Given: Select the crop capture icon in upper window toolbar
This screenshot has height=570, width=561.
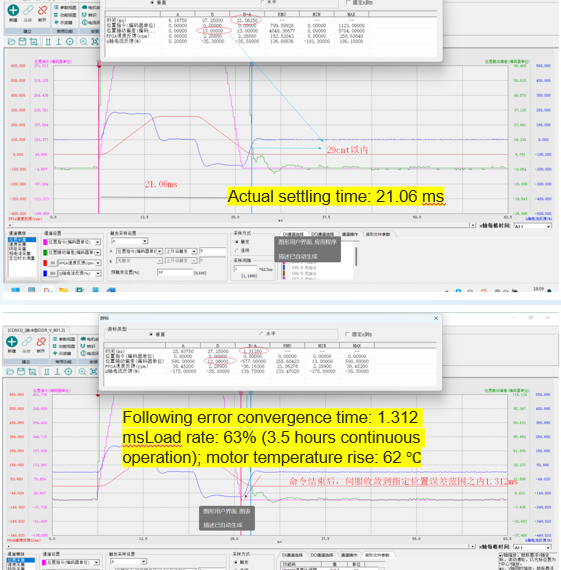Looking at the screenshot, I should 34,42.
